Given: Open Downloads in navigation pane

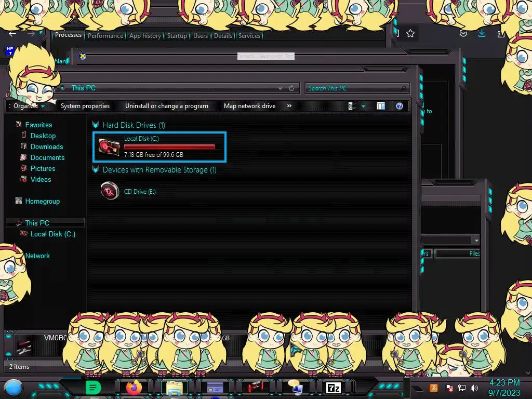Looking at the screenshot, I should click(x=47, y=147).
